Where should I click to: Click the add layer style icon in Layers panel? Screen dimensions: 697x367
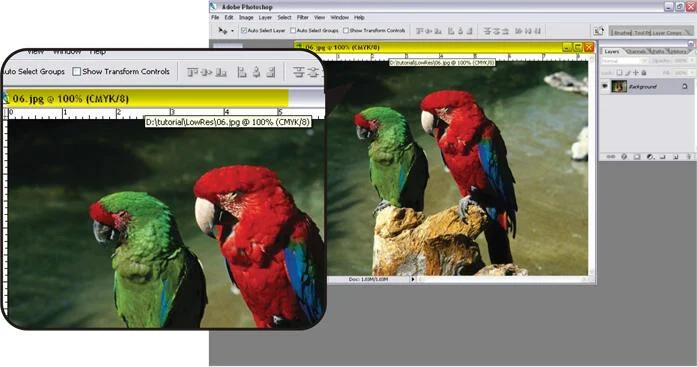(x=624, y=157)
